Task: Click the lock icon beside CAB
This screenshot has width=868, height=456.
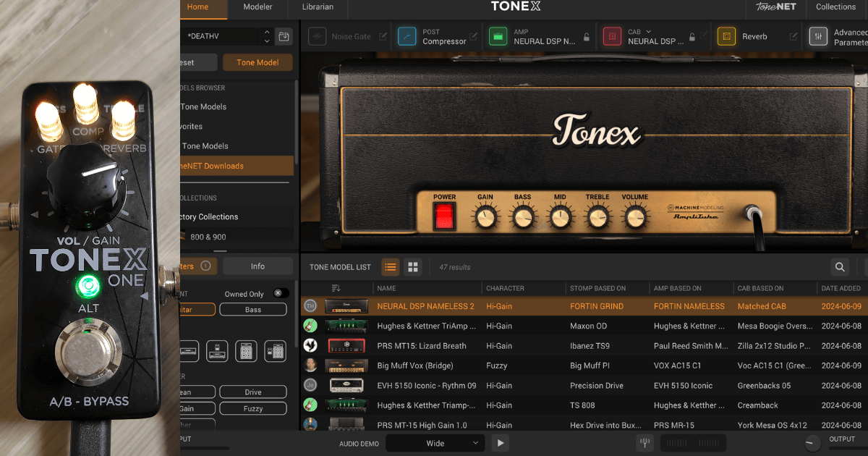Action: [x=692, y=37]
